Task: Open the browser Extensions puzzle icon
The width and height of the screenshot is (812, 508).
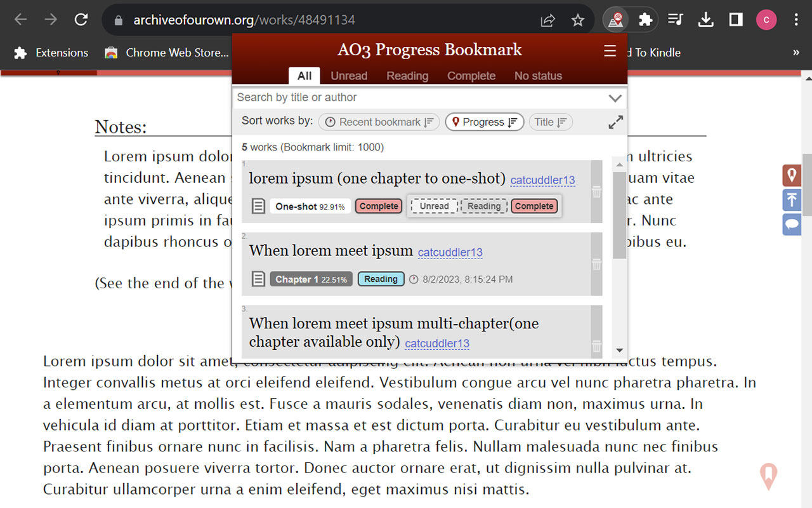Action: pos(646,19)
